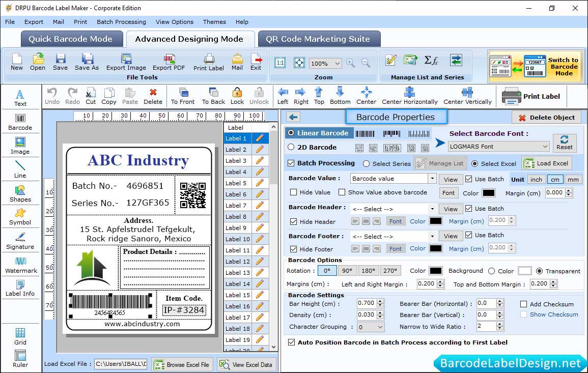
Task: Open View Options menu
Action: tap(175, 22)
